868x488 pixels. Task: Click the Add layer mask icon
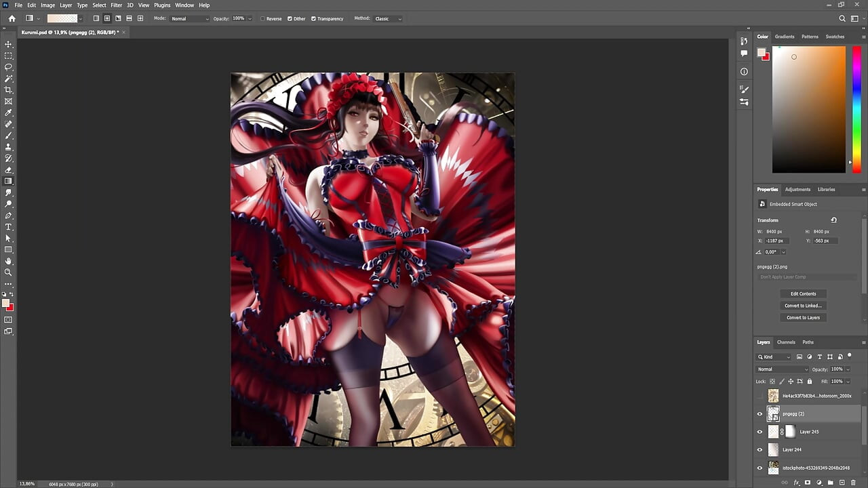[x=808, y=483]
